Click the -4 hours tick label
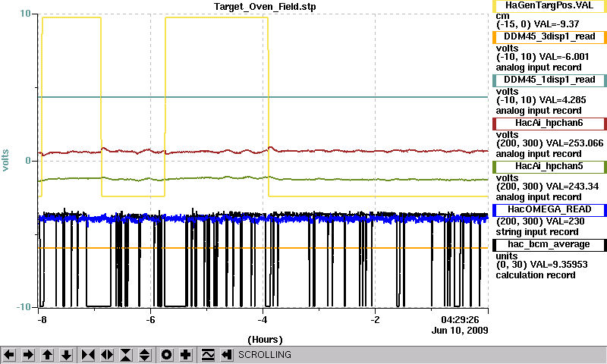 pos(263,320)
